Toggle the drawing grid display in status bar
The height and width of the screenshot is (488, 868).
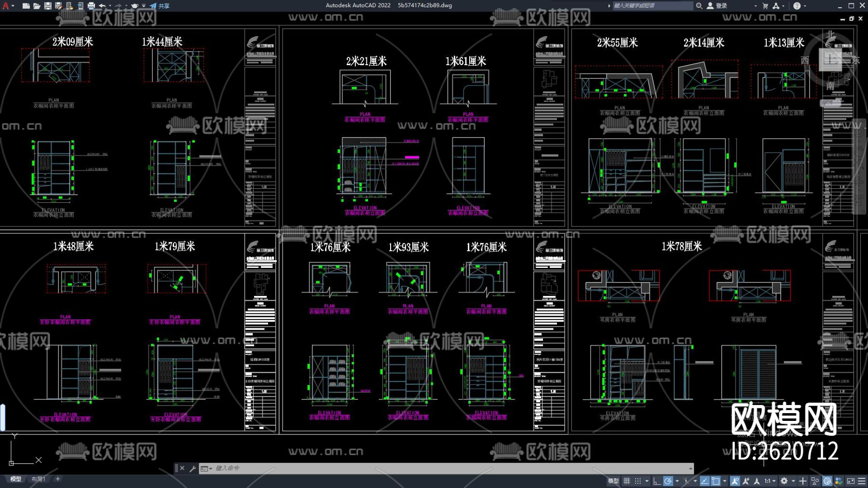click(627, 481)
